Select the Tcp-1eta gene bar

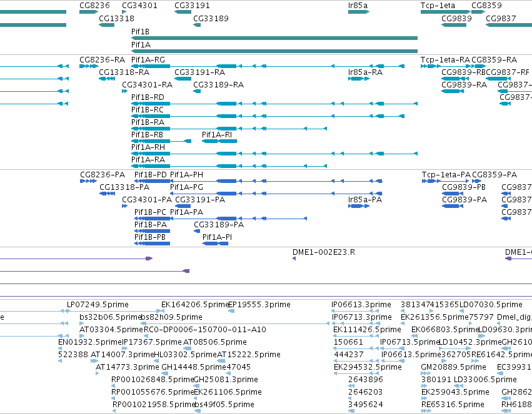pos(446,12)
